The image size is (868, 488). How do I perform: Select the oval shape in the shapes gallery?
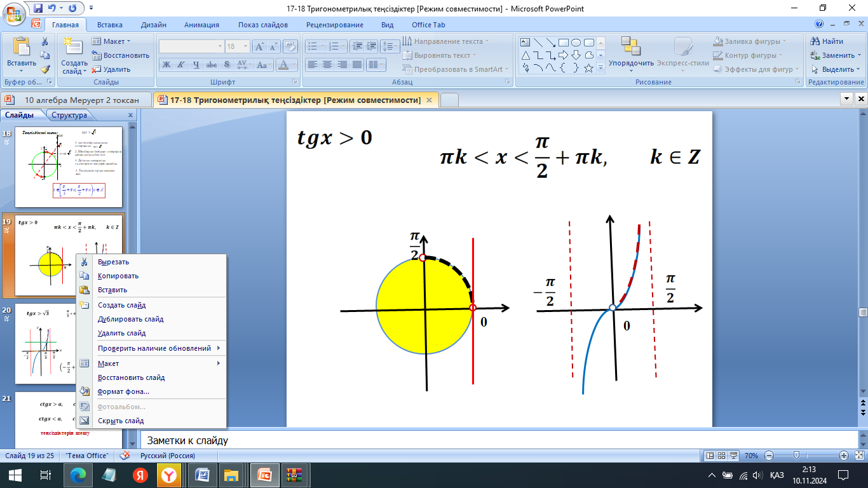[576, 43]
